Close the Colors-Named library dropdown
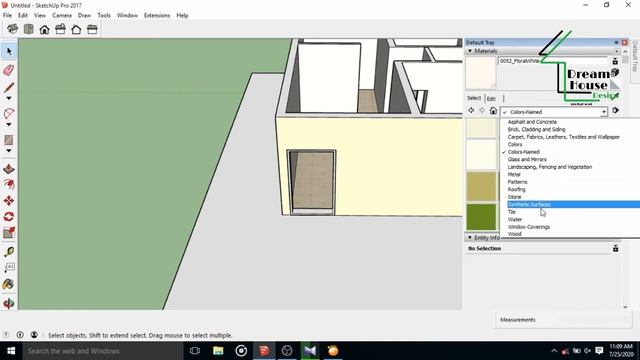The image size is (640, 360). [603, 112]
